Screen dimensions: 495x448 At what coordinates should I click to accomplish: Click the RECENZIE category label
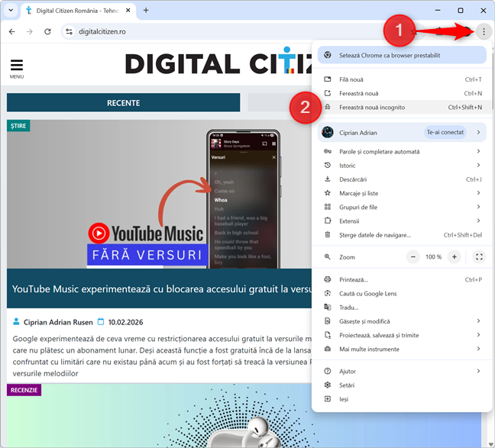pyautogui.click(x=24, y=390)
